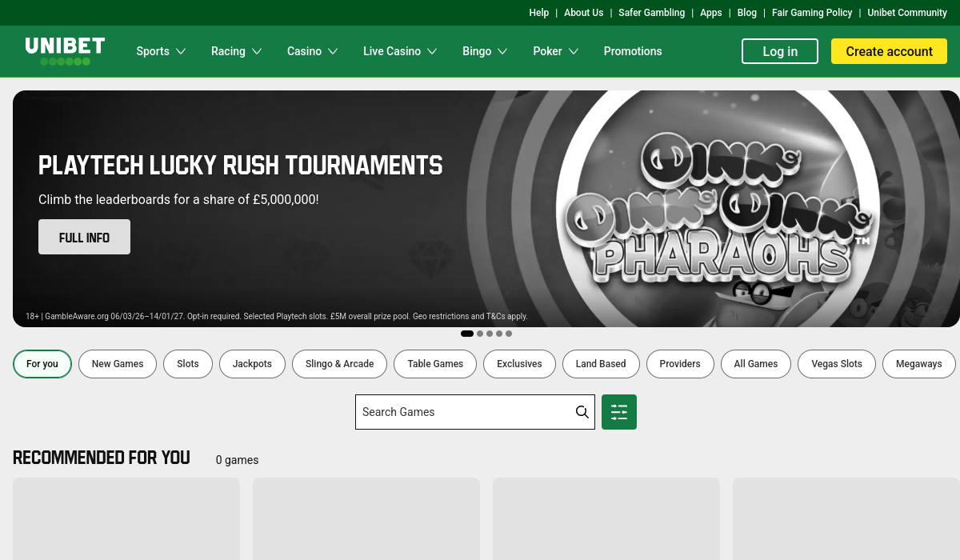Viewport: 960px width, 560px height.
Task: Open the Racing menu item
Action: pyautogui.click(x=228, y=51)
